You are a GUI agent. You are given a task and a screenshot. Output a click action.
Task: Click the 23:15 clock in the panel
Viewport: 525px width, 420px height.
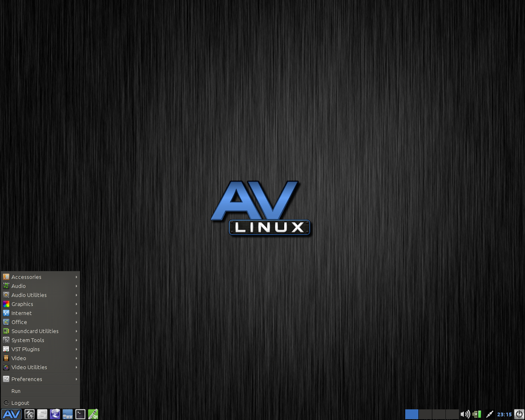coord(504,414)
